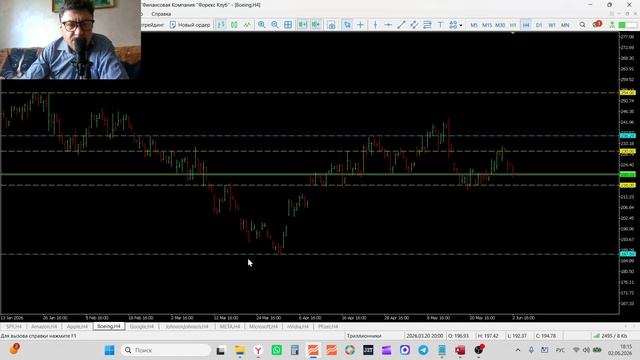Toggle auto-scroll chart to latest bar
Image resolution: width=640 pixels, height=360 pixels.
click(302, 25)
